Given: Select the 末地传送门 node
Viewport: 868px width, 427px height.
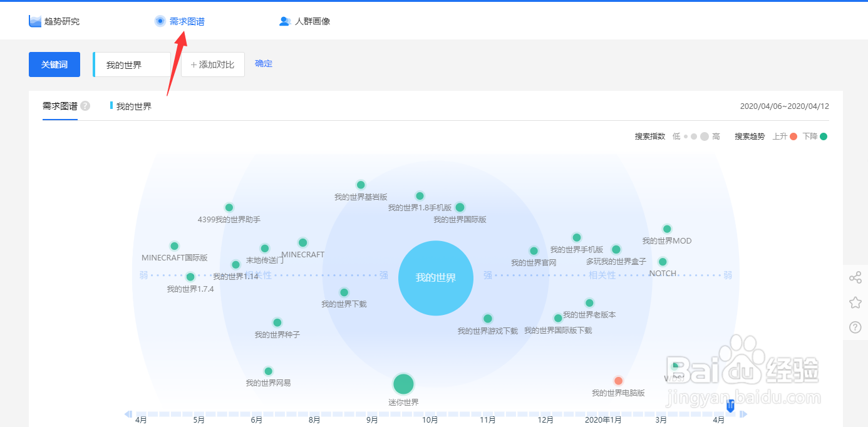Looking at the screenshot, I should pyautogui.click(x=265, y=249).
